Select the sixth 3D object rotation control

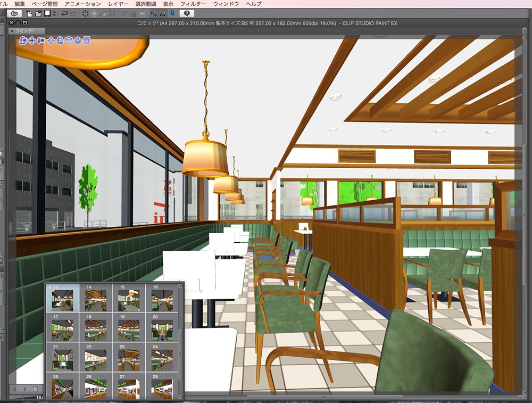(69, 41)
